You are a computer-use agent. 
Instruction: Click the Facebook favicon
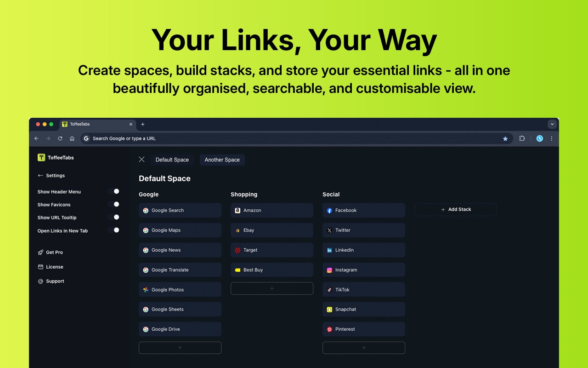click(329, 210)
